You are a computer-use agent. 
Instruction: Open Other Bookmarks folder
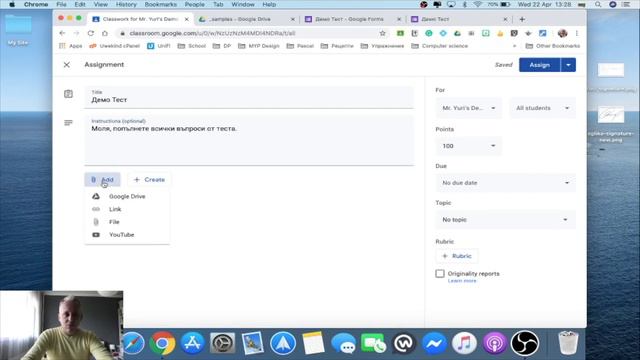pyautogui.click(x=553, y=46)
